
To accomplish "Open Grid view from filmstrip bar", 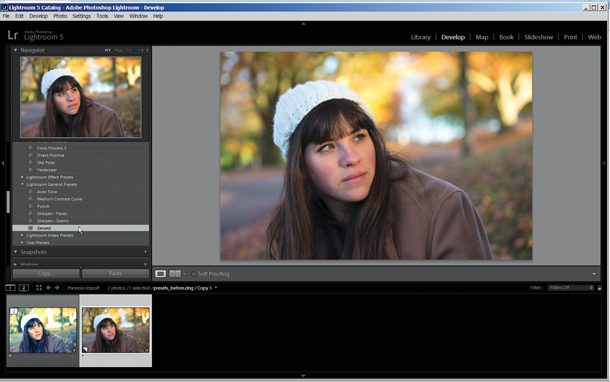I will [x=39, y=288].
